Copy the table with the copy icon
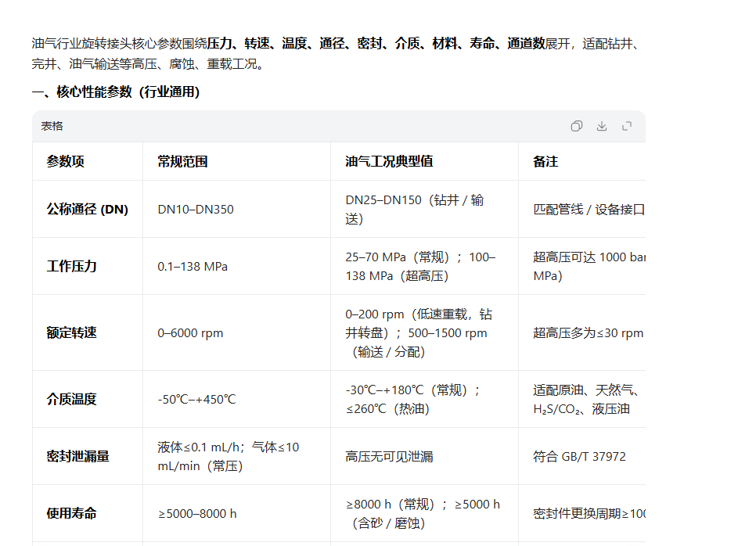 click(577, 126)
